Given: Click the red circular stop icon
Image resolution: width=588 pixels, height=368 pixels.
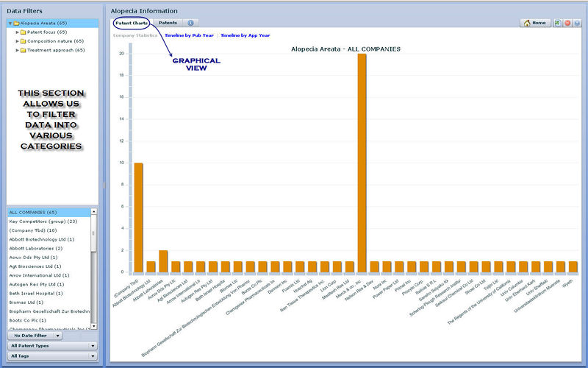Looking at the screenshot, I should click(567, 23).
